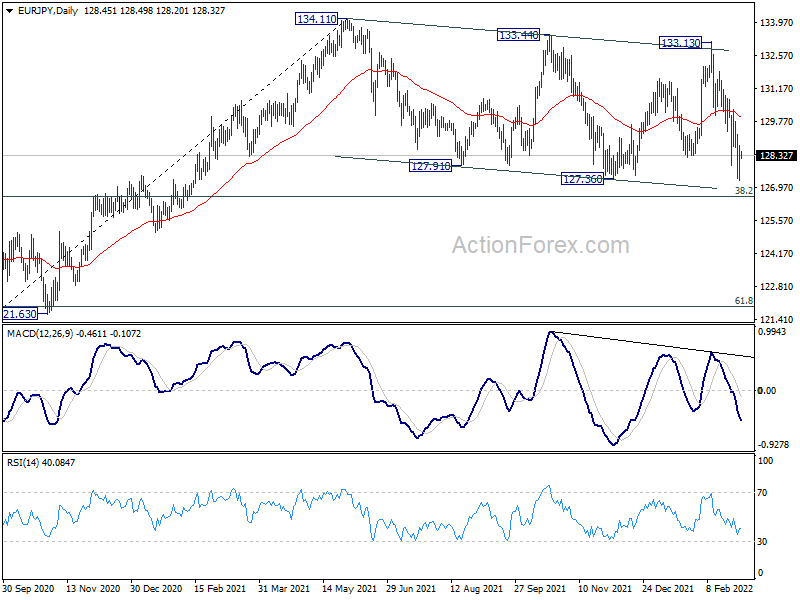Select the 134.110 price label
This screenshot has height=600, width=800.
(316, 19)
